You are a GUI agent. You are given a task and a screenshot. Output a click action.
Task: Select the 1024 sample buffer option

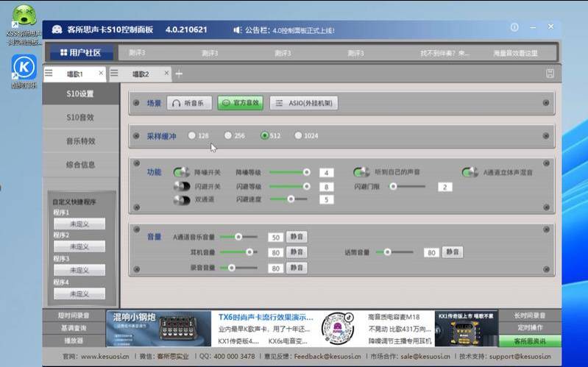pyautogui.click(x=299, y=135)
